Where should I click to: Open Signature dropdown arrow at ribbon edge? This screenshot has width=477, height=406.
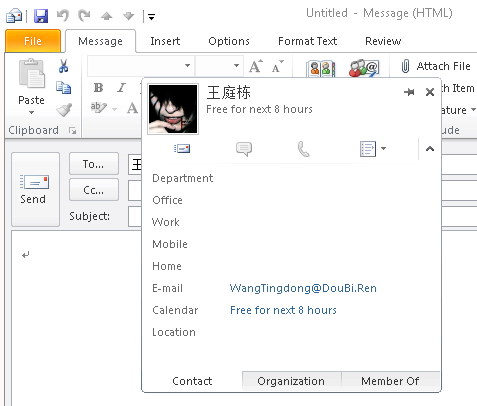473,110
